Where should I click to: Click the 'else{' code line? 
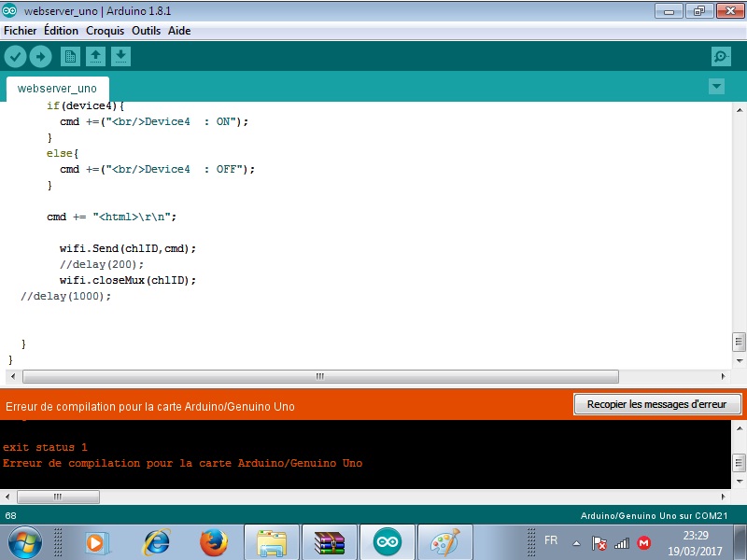click(x=63, y=153)
